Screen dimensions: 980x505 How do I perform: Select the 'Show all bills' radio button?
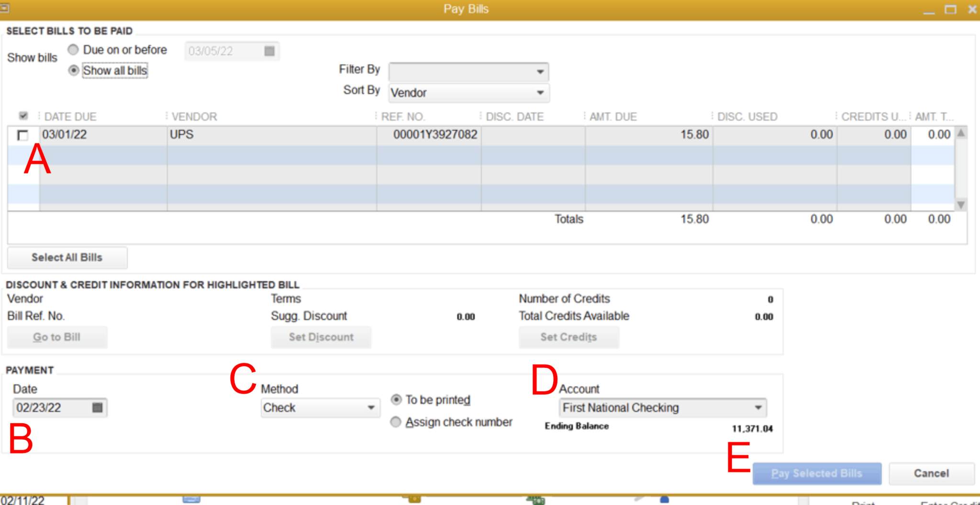[73, 70]
